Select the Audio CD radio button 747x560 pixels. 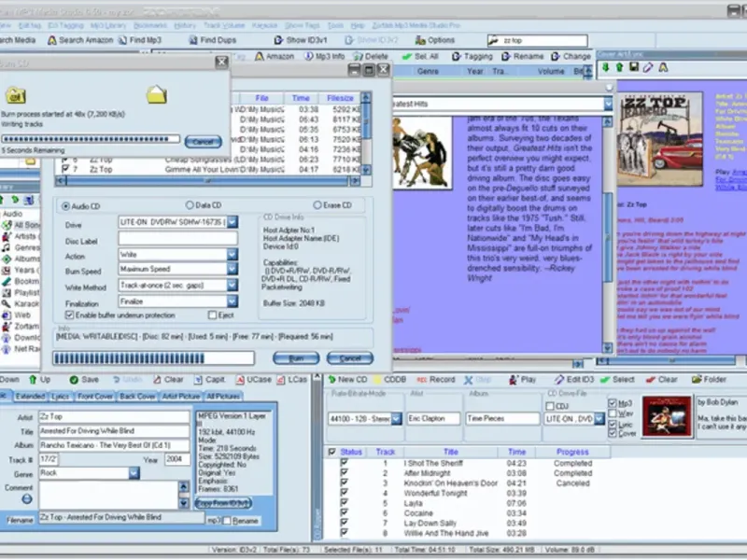point(65,206)
